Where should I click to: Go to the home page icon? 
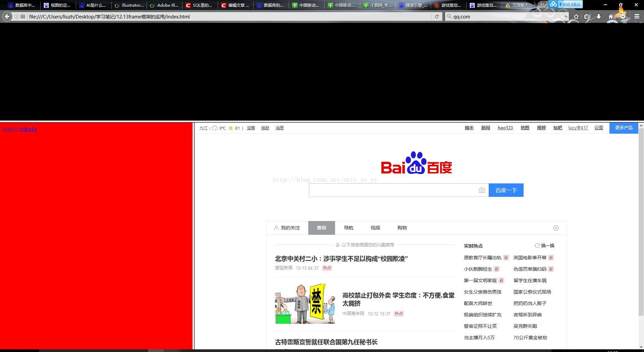click(611, 16)
